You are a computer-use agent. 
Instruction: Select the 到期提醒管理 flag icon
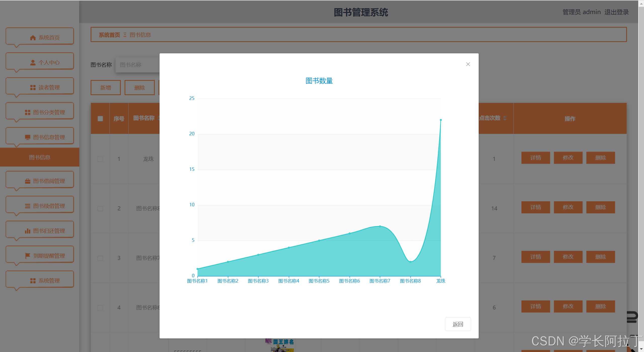(28, 255)
